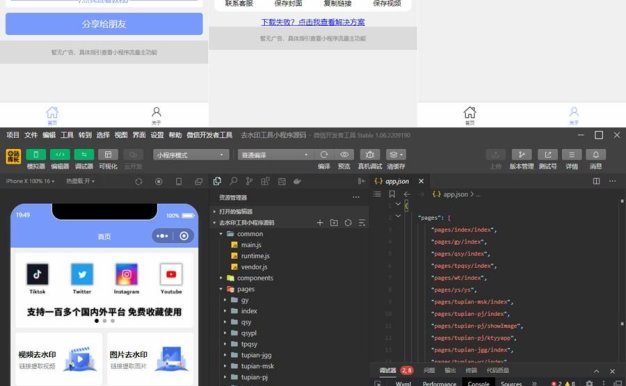This screenshot has height=386, width=626.
Task: Open the 设置 menu
Action: [x=157, y=135]
